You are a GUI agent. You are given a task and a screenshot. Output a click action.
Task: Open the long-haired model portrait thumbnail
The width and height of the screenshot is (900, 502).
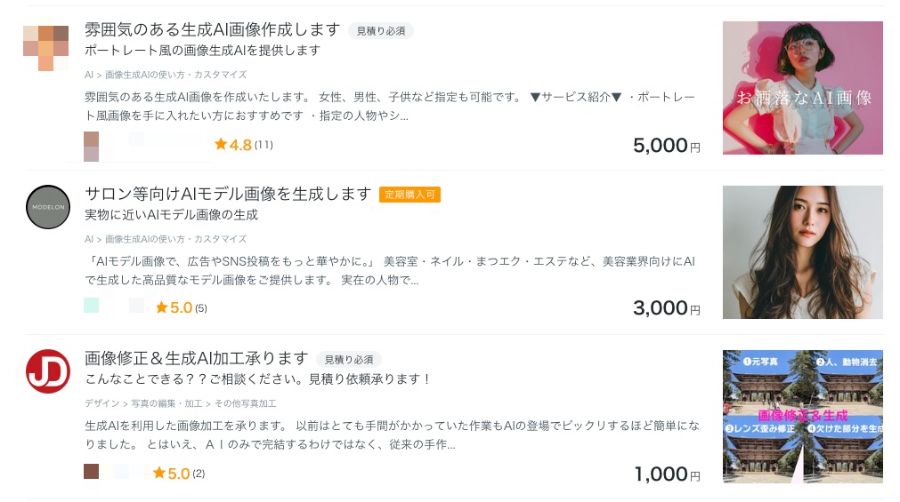pyautogui.click(x=802, y=252)
